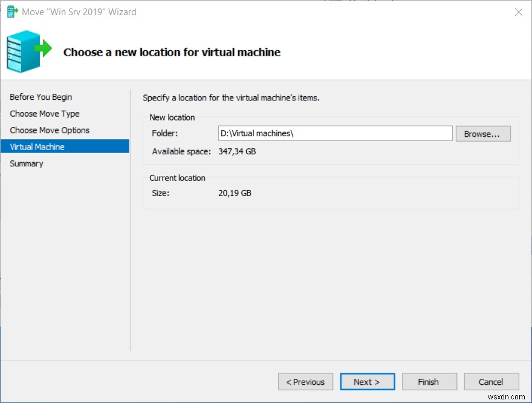Screen dimensions: 532x403
Task: Select the Before You Begin step
Action: (41, 97)
